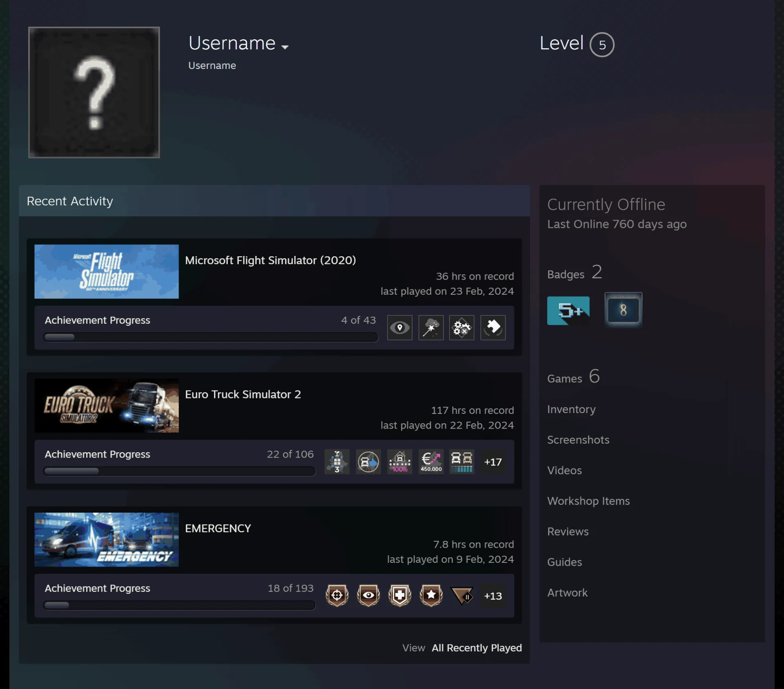
Task: Open the EMERGENCY game banner image
Action: point(107,540)
